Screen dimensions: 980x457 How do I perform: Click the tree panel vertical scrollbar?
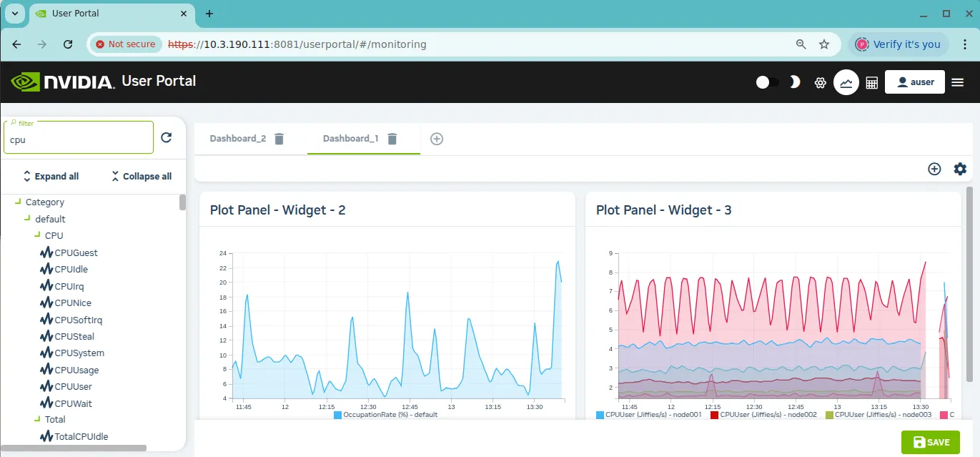tap(182, 202)
